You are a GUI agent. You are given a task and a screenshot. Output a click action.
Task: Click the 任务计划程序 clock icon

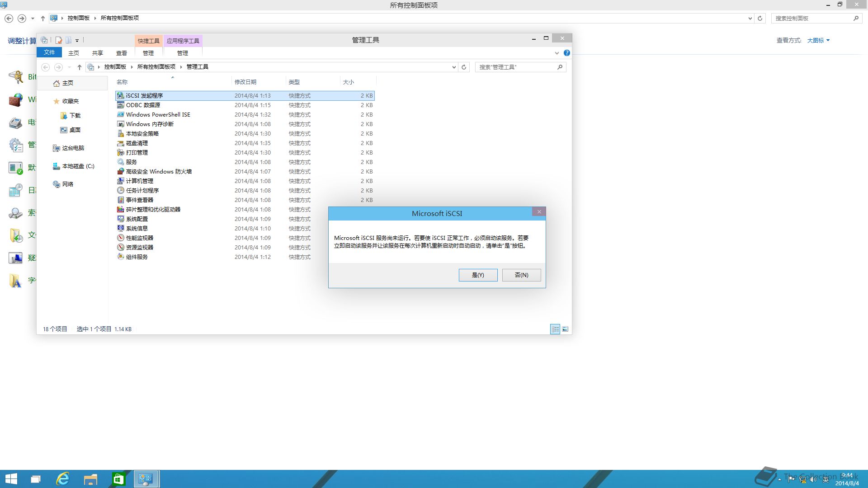click(x=120, y=190)
